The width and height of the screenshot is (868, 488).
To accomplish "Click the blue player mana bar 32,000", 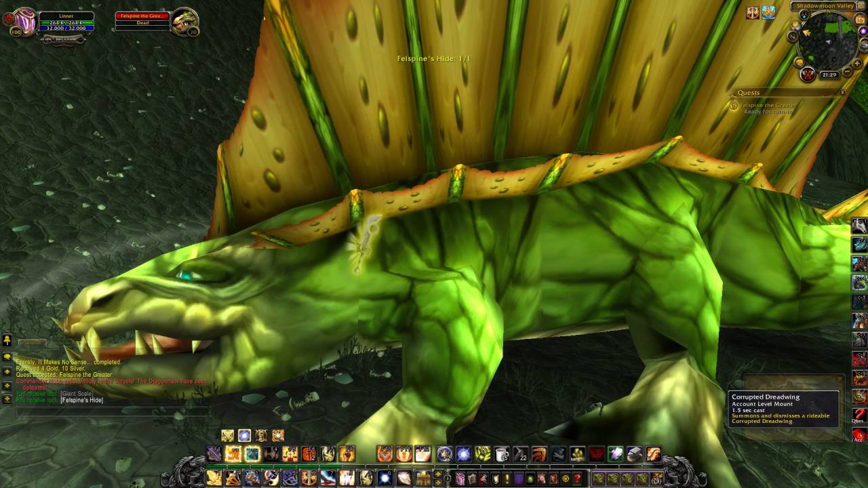I will point(66,29).
